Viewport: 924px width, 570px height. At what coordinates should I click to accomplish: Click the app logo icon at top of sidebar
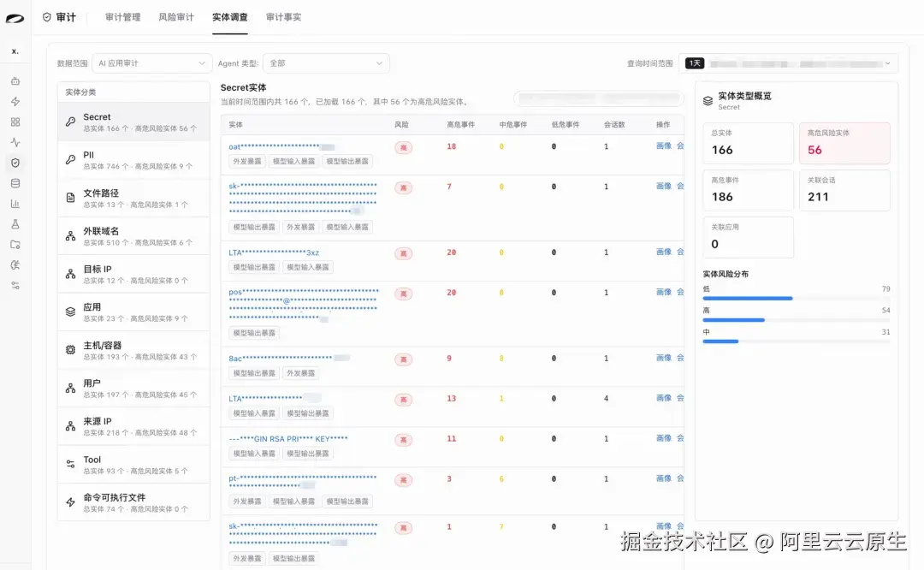(x=15, y=18)
